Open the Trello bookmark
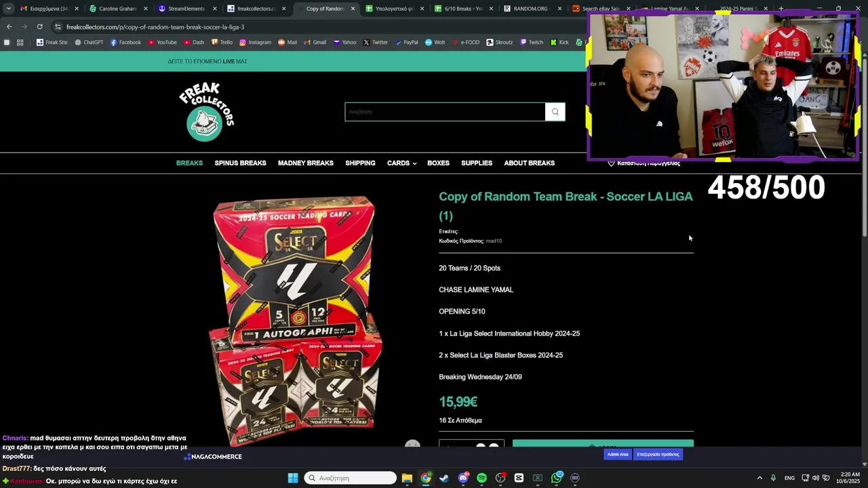The width and height of the screenshot is (868, 488). pos(222,42)
